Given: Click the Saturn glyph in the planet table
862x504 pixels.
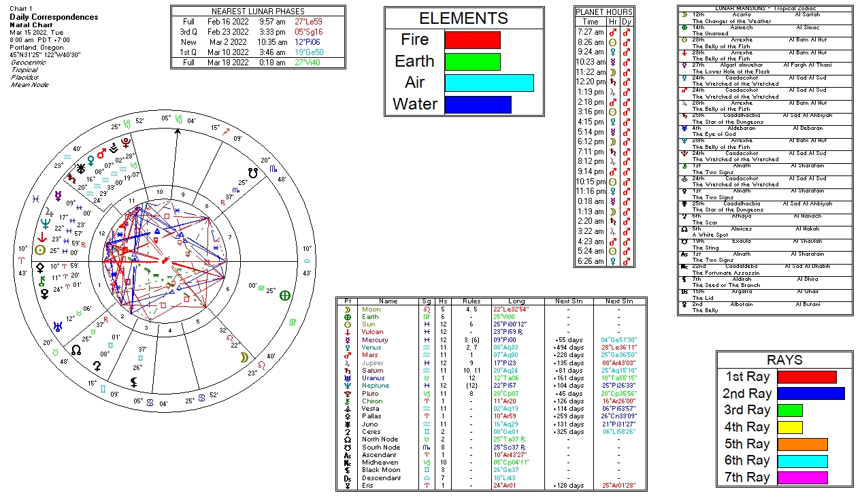Looking at the screenshot, I should point(348,371).
